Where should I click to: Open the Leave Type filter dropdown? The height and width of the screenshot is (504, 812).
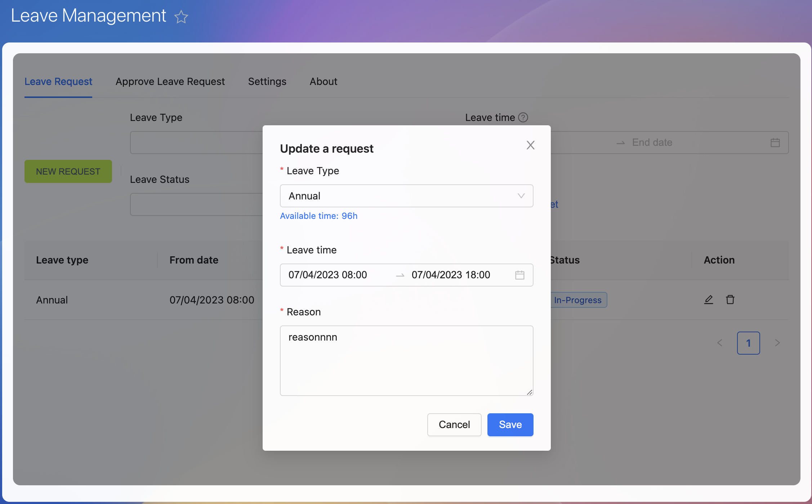click(196, 143)
